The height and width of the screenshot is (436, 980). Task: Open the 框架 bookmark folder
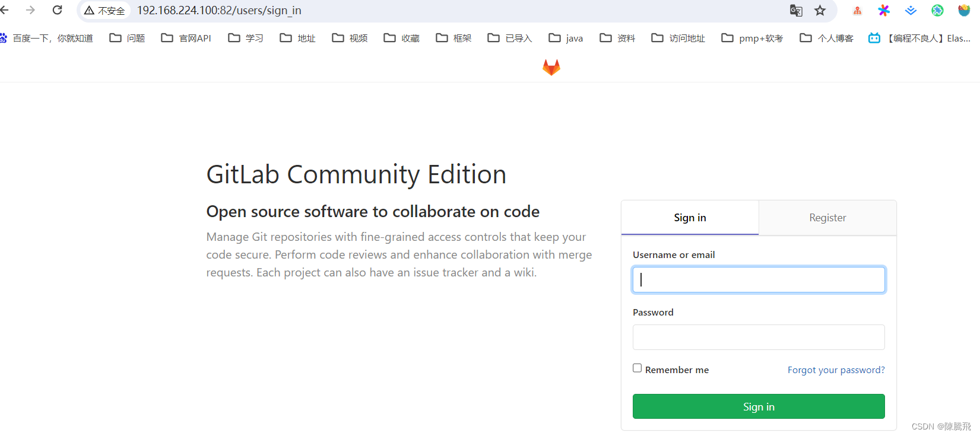pos(453,38)
